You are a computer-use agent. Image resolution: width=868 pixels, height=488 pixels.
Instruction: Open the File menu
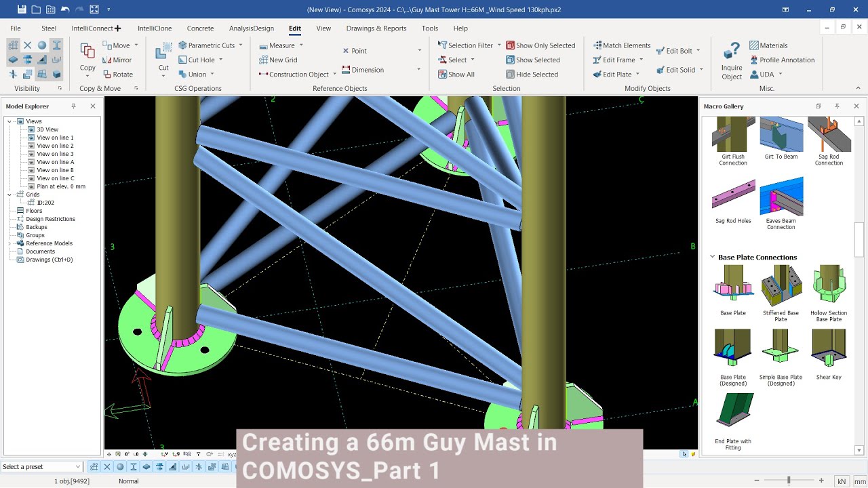pyautogui.click(x=16, y=28)
